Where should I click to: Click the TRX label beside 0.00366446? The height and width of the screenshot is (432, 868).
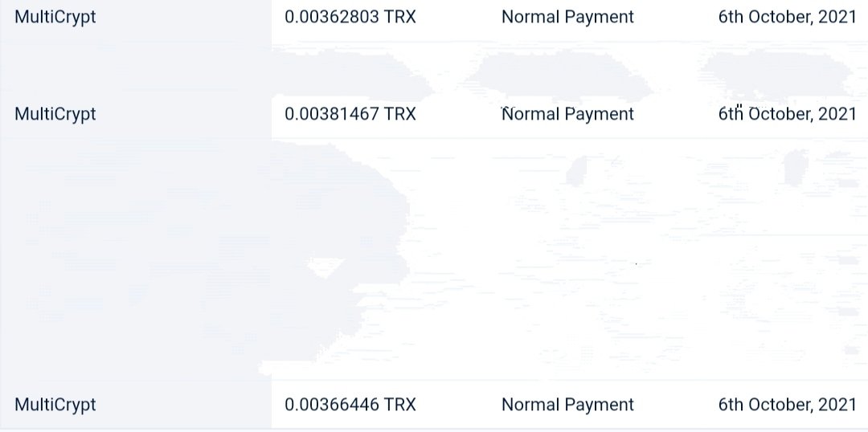pos(399,405)
